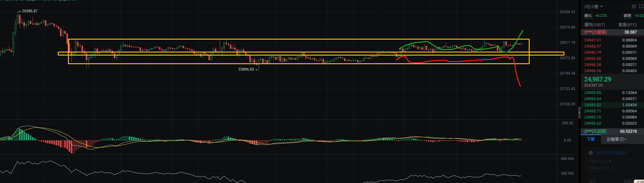The image size is (644, 183).
Task: Click the 請先添加授權賬戶 link
Action: [611, 153]
